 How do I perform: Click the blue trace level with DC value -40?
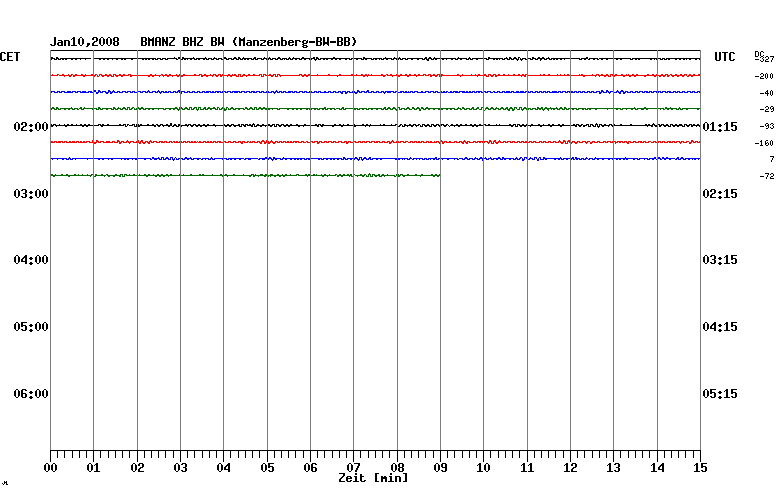[376, 92]
